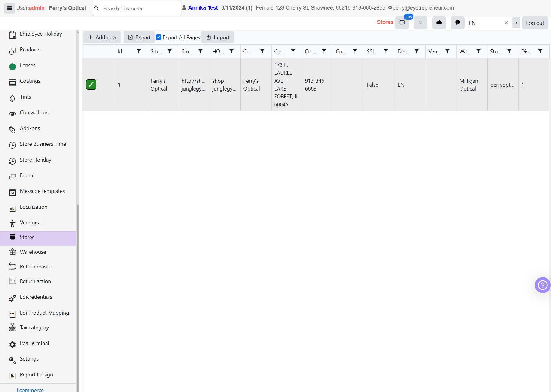Open Enum in sidebar menu
The height and width of the screenshot is (392, 551).
pos(26,175)
